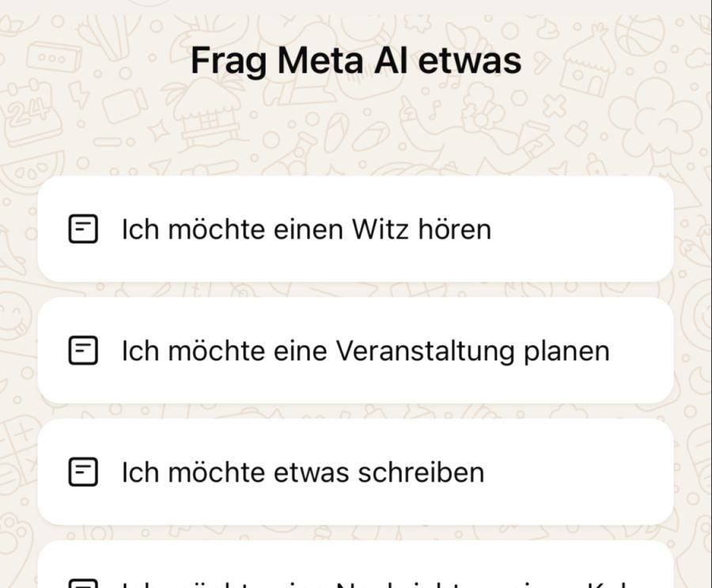Screen dimensions: 712x588
Task: Click the prompt icon on the "etwas schreiben" card
Action: point(82,472)
